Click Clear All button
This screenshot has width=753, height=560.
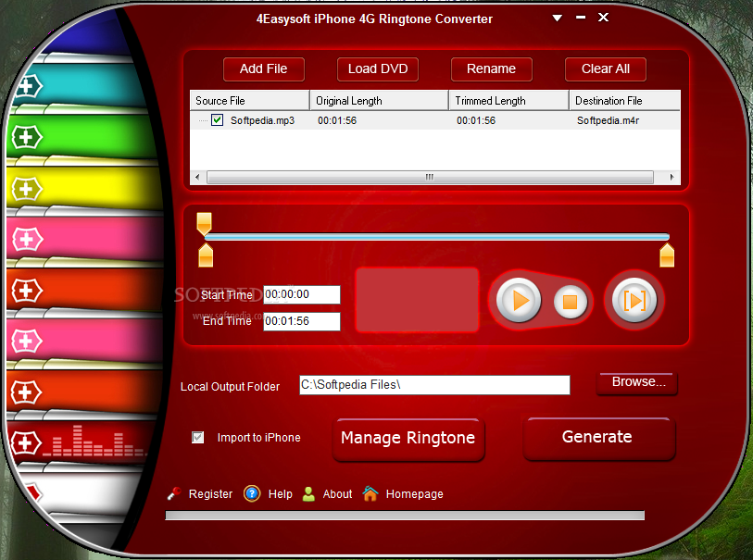coord(605,69)
